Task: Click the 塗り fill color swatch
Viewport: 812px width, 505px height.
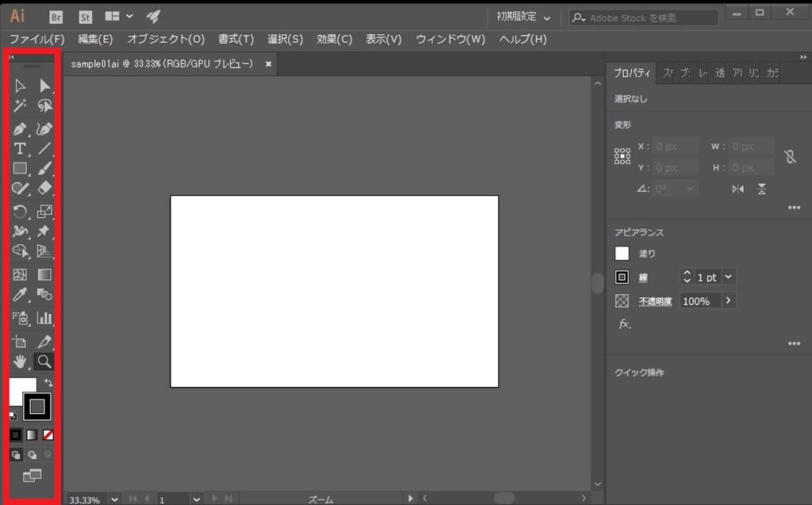Action: point(622,254)
